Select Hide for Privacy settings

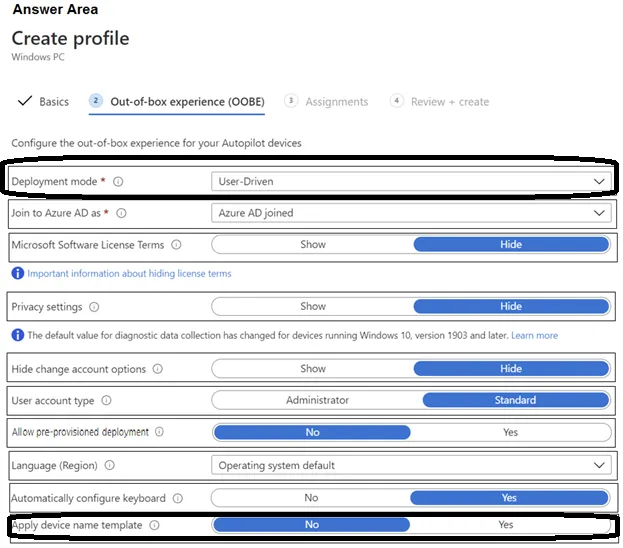[x=511, y=306]
